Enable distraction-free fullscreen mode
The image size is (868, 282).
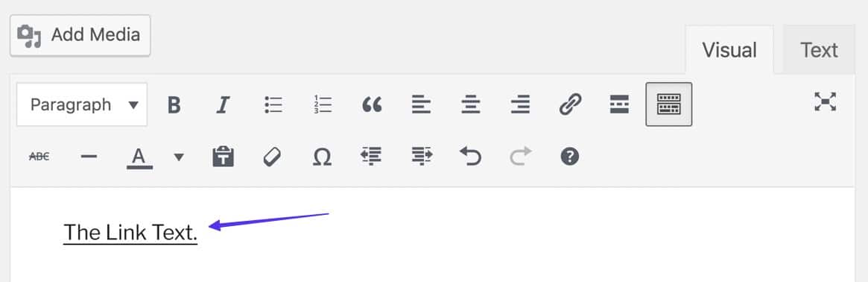coord(825,102)
